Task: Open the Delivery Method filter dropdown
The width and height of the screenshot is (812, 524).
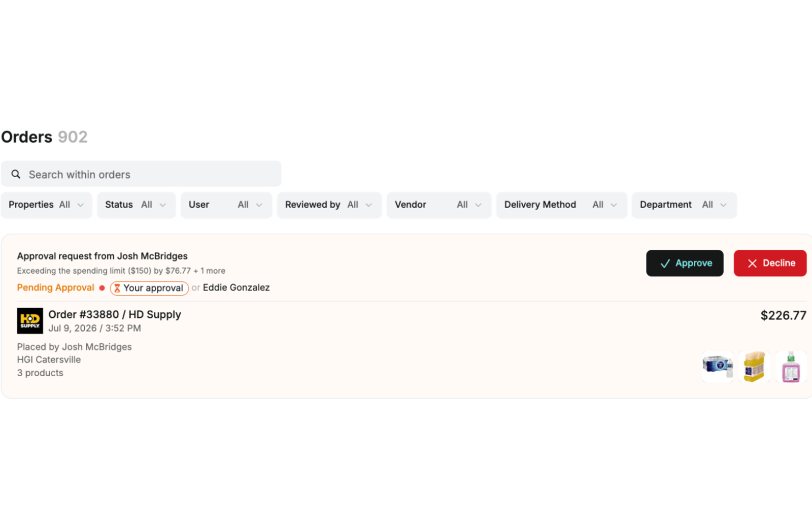Action: pyautogui.click(x=562, y=205)
